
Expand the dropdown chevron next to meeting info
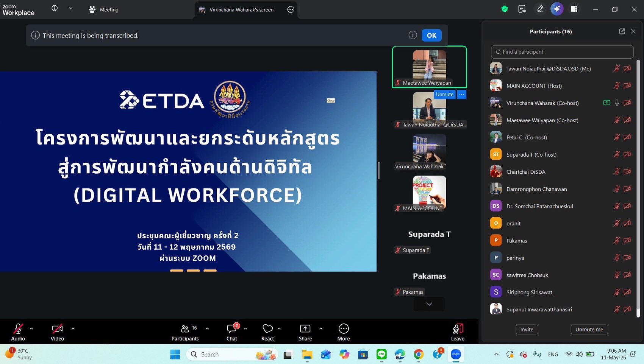[x=70, y=8]
